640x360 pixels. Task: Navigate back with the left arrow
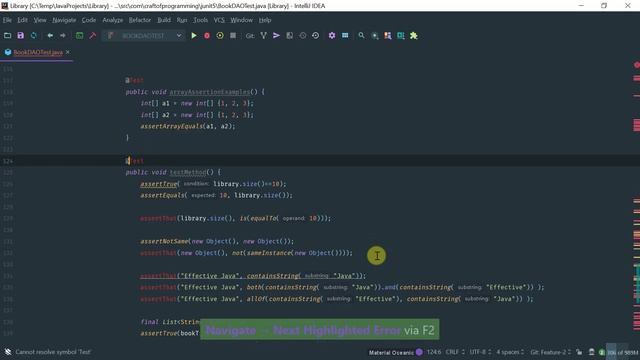click(50, 36)
